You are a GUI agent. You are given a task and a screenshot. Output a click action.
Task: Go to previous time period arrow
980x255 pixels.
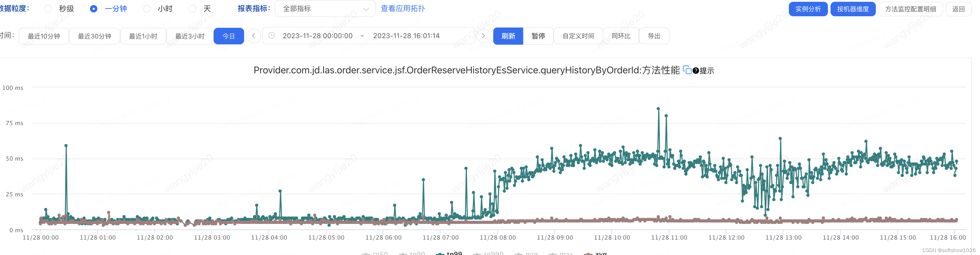point(254,36)
